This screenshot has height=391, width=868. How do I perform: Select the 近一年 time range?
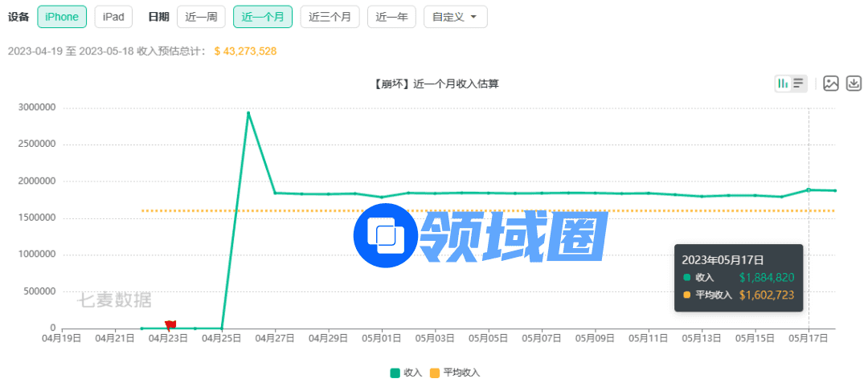coord(391,17)
